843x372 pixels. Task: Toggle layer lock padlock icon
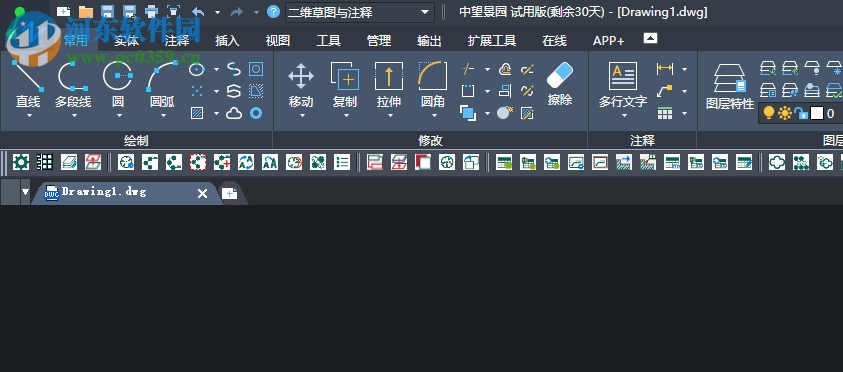click(801, 113)
